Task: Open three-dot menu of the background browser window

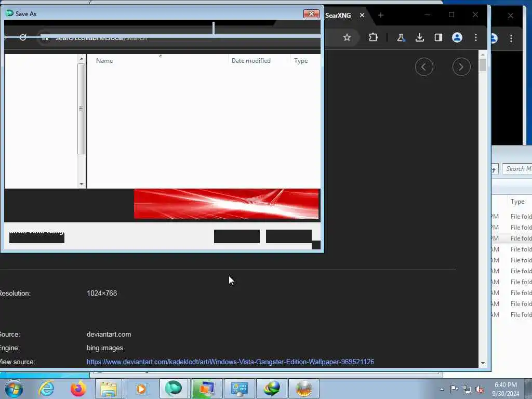Action: [511, 38]
